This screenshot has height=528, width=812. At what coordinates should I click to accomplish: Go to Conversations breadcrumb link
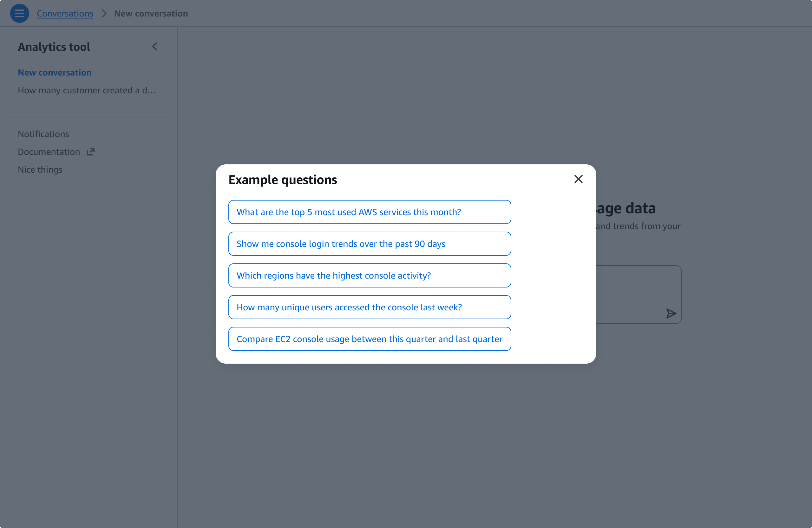pos(65,13)
